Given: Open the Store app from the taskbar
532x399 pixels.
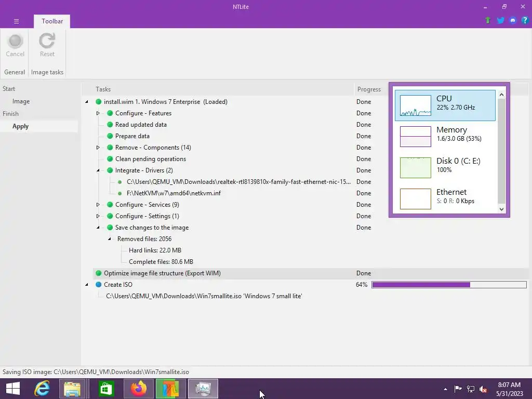Looking at the screenshot, I should point(106,389).
